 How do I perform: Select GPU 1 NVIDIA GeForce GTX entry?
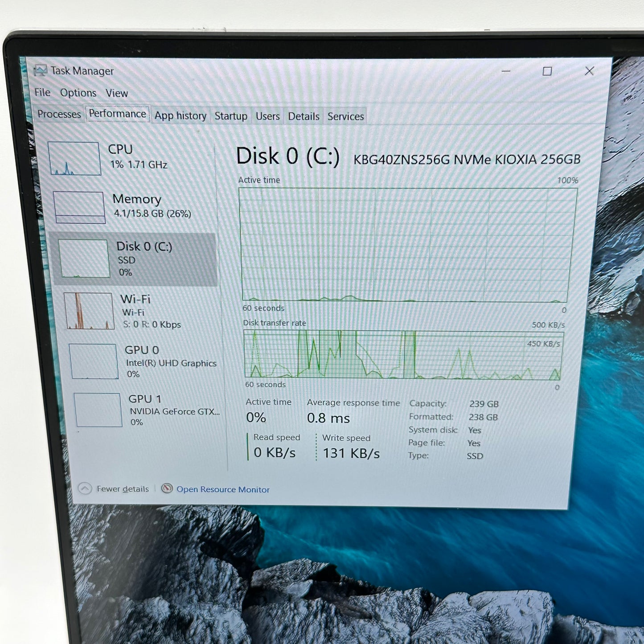pyautogui.click(x=148, y=410)
